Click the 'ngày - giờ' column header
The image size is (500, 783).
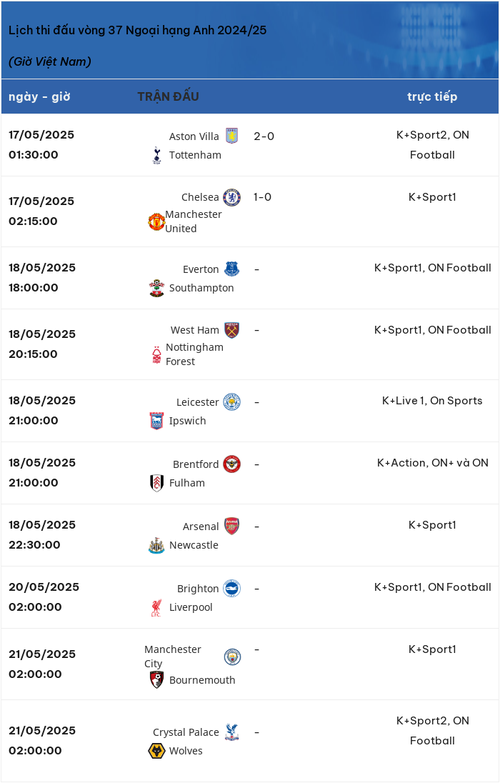[x=39, y=96]
